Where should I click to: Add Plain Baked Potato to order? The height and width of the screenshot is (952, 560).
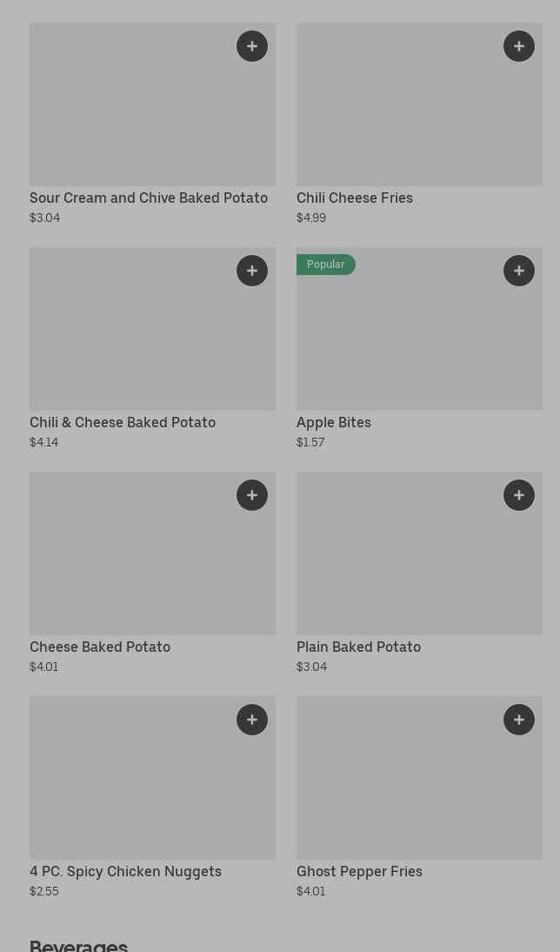(519, 495)
